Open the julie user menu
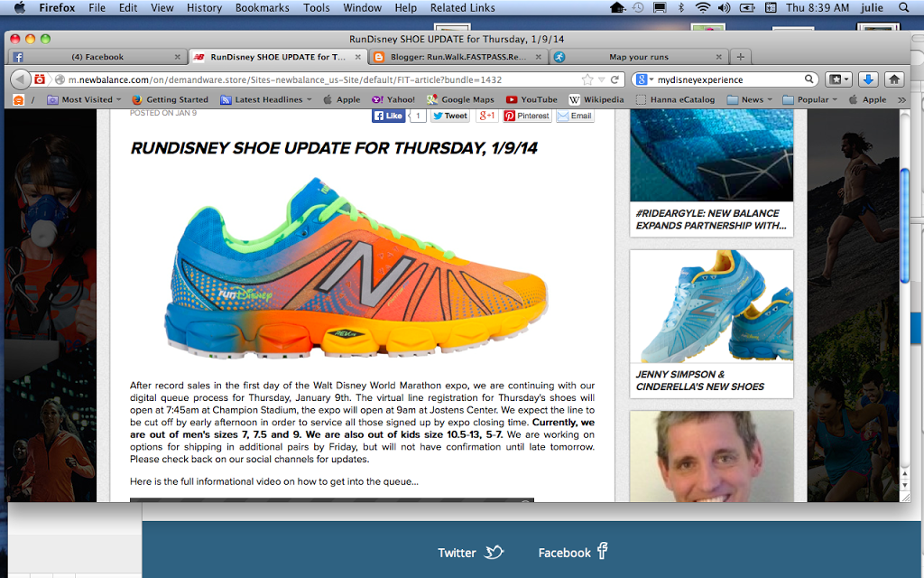This screenshot has width=924, height=578. click(x=872, y=7)
